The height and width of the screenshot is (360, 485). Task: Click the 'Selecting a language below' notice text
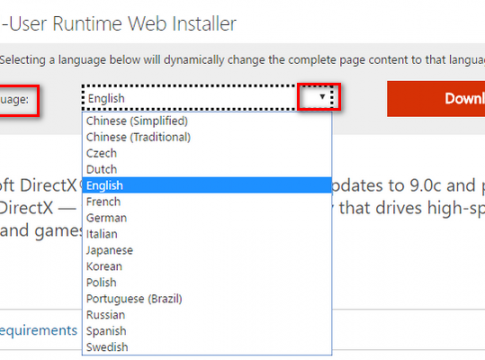point(242,60)
